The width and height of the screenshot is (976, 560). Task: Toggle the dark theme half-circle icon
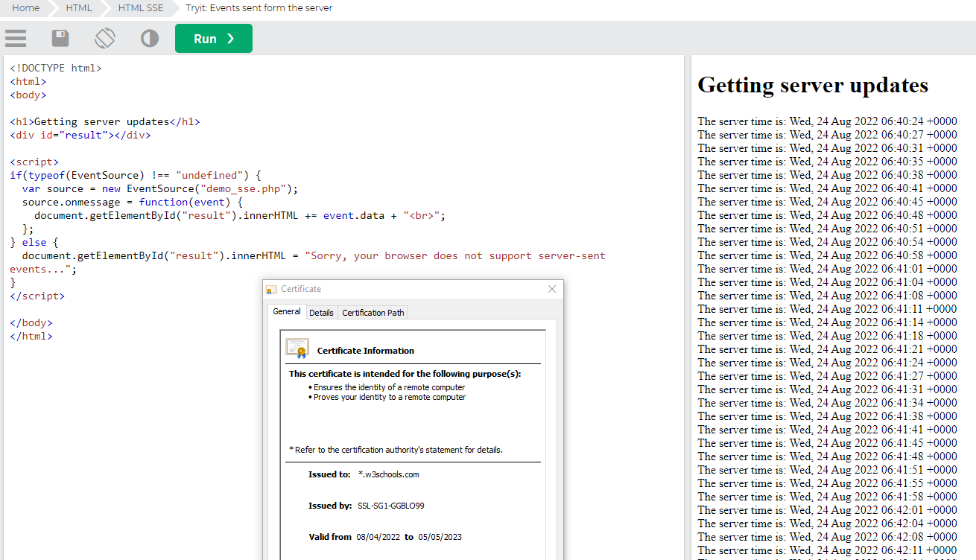click(x=150, y=39)
